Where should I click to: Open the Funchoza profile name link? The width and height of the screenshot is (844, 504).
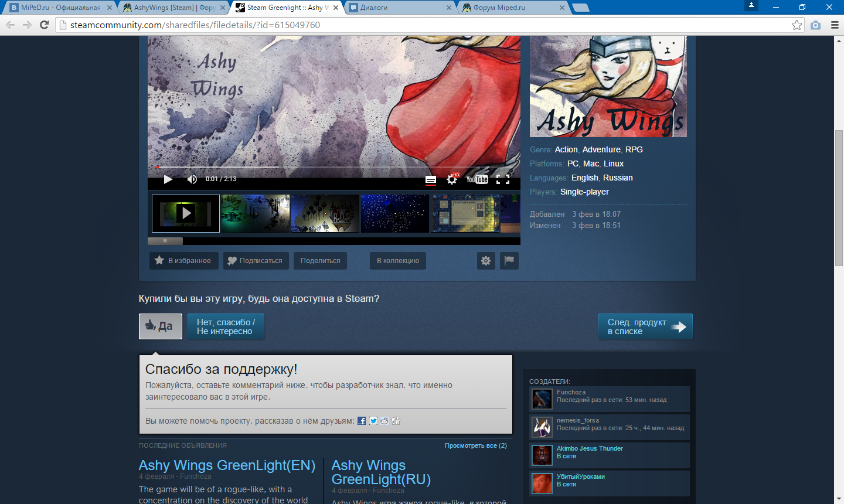pos(571,393)
